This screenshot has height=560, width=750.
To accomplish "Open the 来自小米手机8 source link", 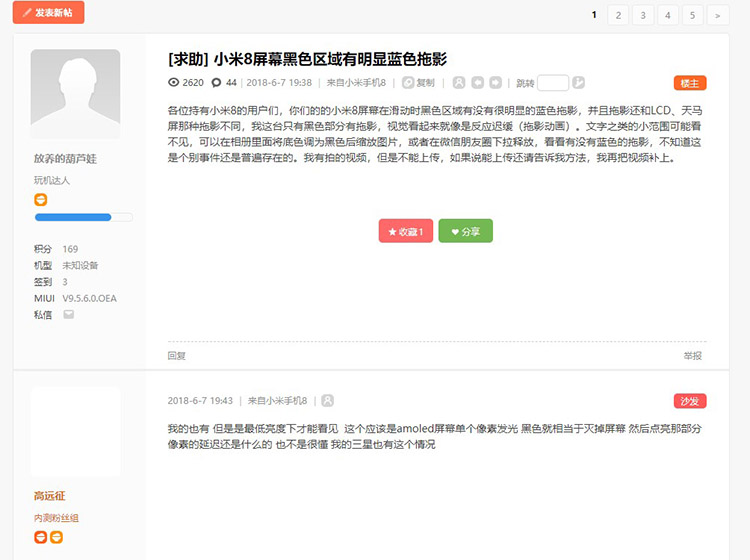I will [356, 83].
